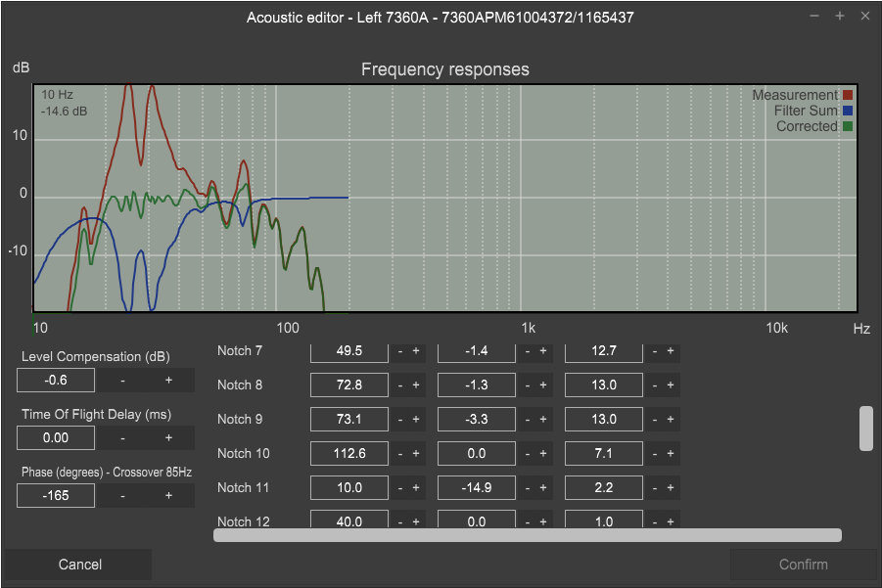Increase Level Compensation with plus button
The image size is (882, 588).
[167, 381]
